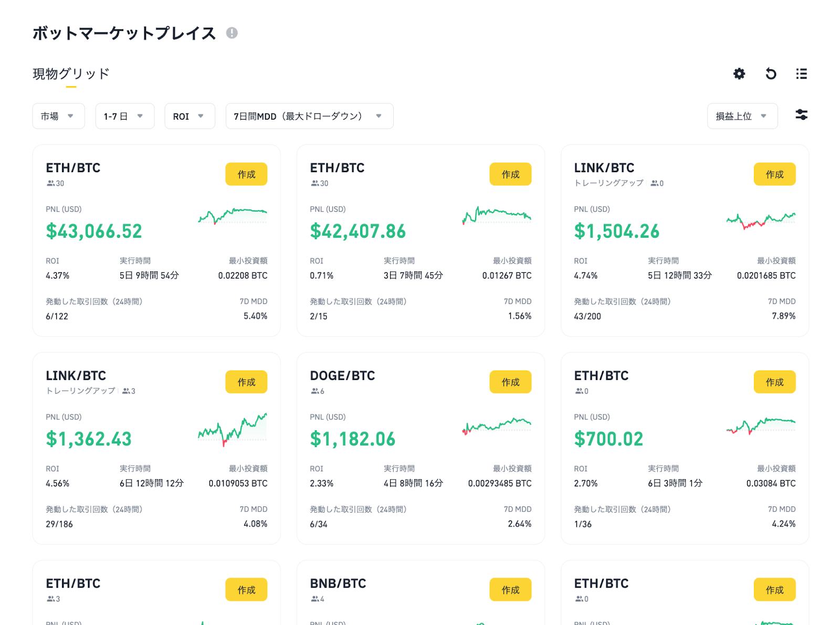Click copier count icon on $42,407.86 card
This screenshot has width=840, height=625.
click(x=314, y=183)
